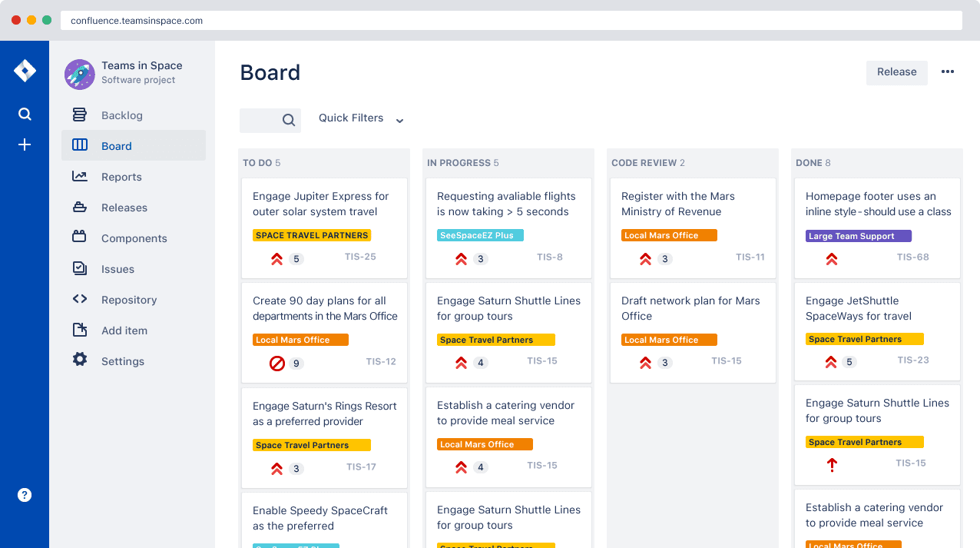
Task: Open the board options ellipsis menu
Action: click(x=947, y=71)
